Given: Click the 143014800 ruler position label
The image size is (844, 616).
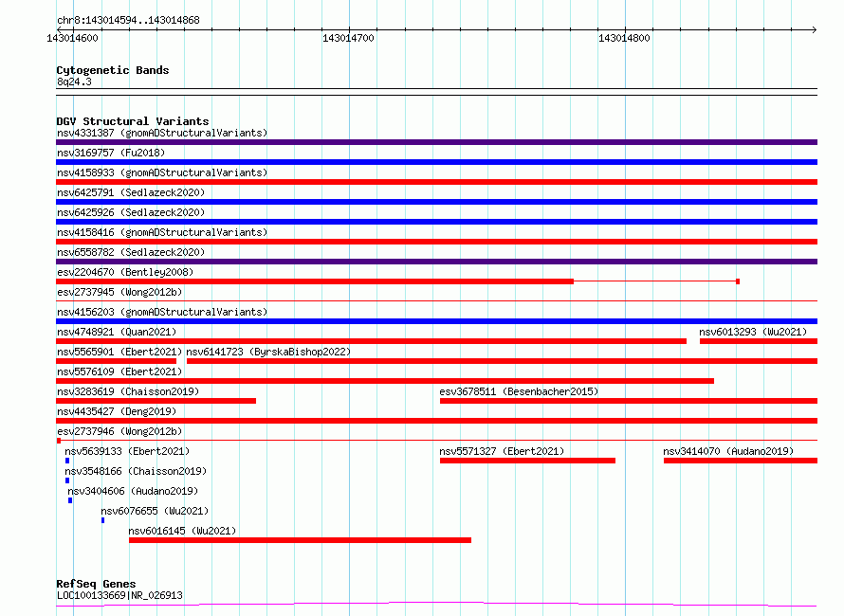Looking at the screenshot, I should pyautogui.click(x=624, y=38).
